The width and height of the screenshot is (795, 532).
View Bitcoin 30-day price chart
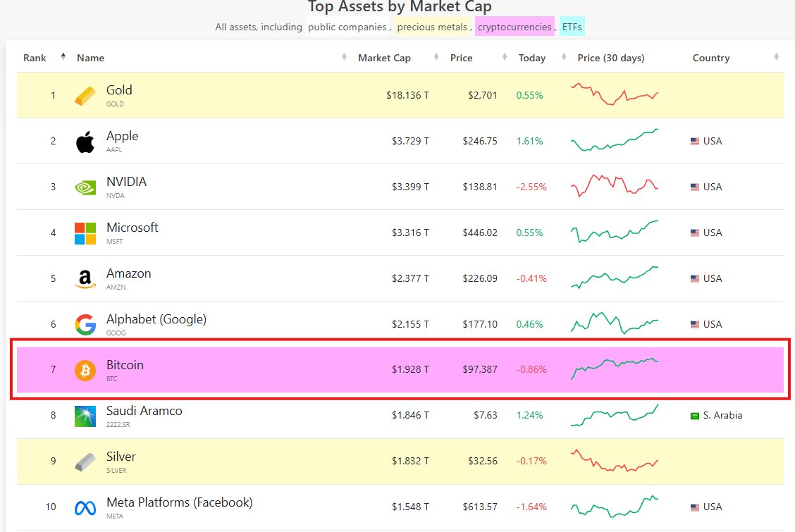(615, 369)
